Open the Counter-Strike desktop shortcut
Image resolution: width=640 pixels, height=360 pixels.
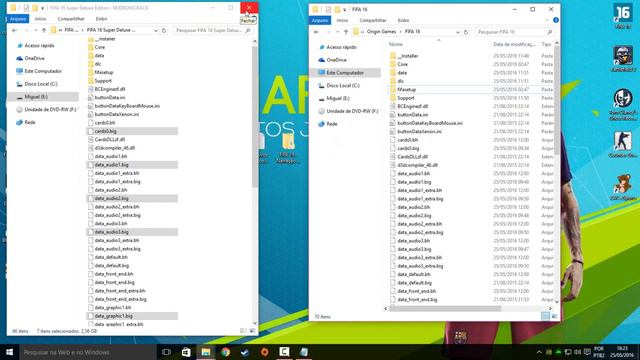(x=622, y=145)
